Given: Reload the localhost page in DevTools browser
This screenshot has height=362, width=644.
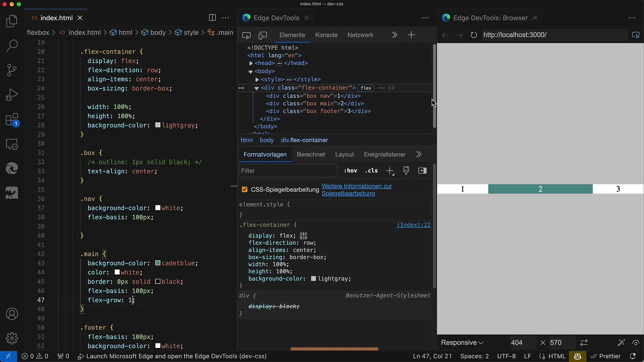Looking at the screenshot, I should tap(474, 35).
